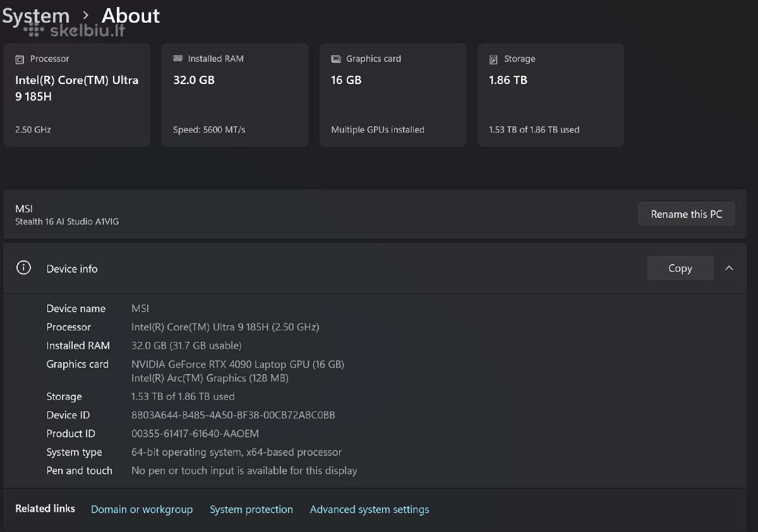
Task: Click the Device name value MSI
Action: 140,308
